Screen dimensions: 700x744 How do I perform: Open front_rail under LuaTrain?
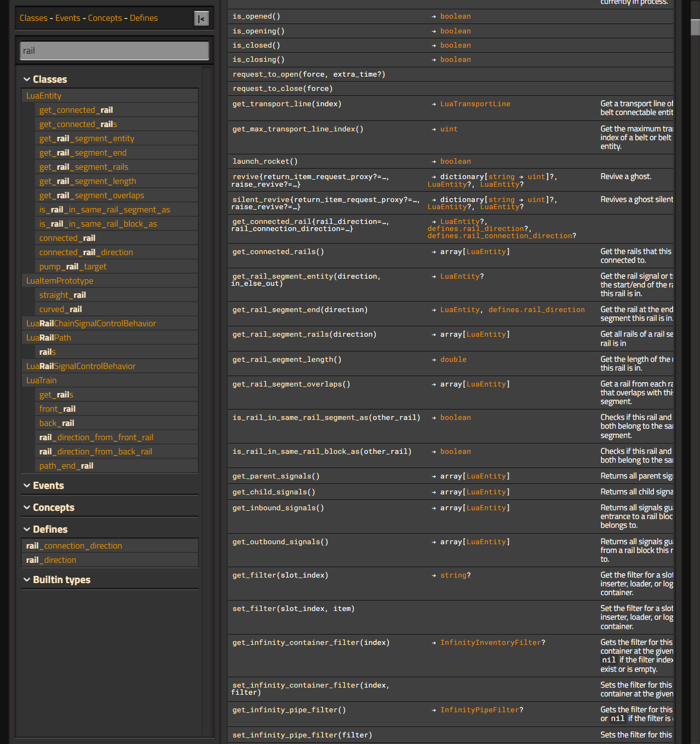[x=58, y=409]
